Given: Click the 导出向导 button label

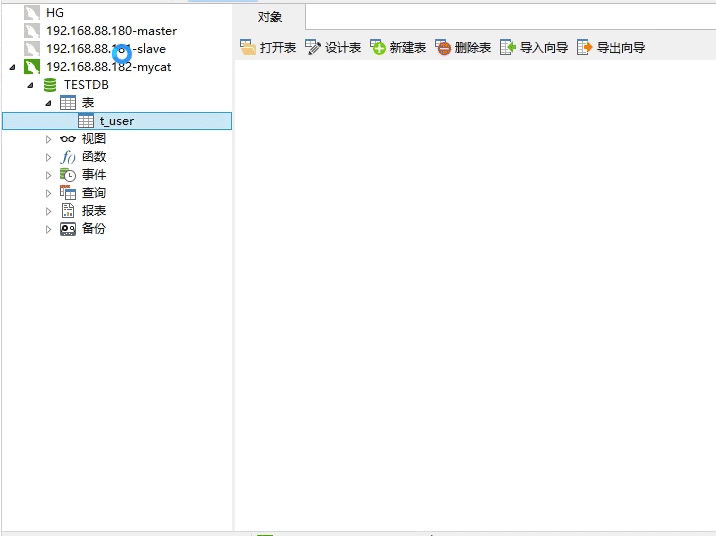Looking at the screenshot, I should pyautogui.click(x=621, y=47).
